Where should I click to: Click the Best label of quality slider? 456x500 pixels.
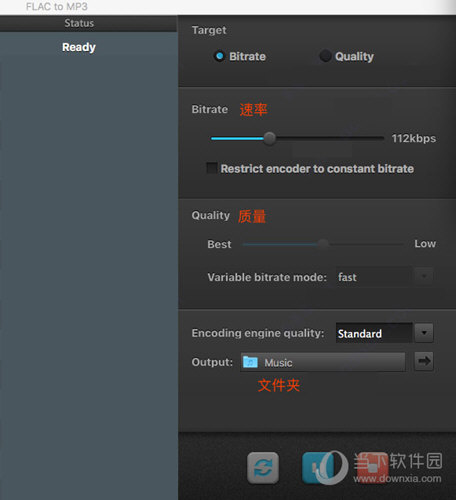(x=219, y=244)
